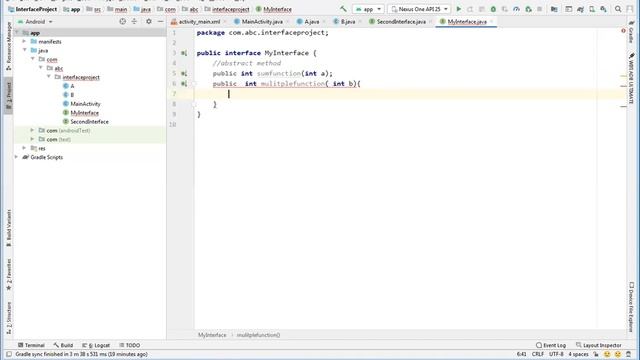Toggle the Build Variants side panel

[9, 228]
